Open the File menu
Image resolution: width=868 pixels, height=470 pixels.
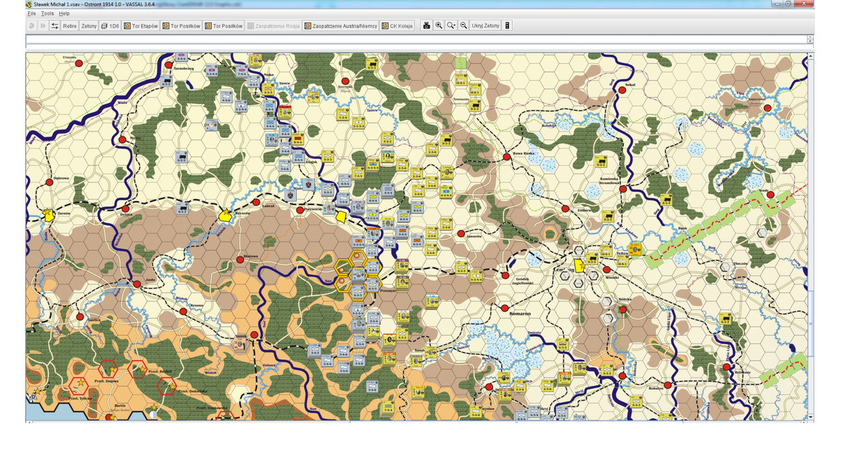[x=32, y=14]
